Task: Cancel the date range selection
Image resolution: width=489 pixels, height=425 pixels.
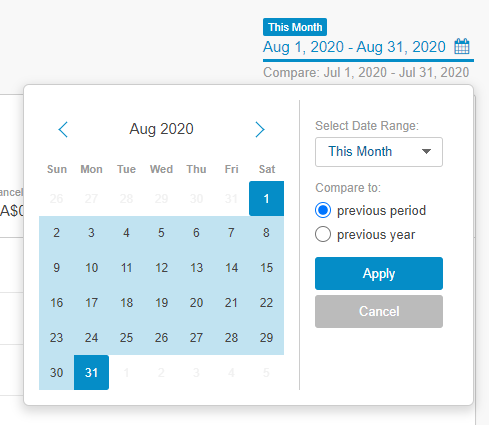Action: click(x=379, y=311)
